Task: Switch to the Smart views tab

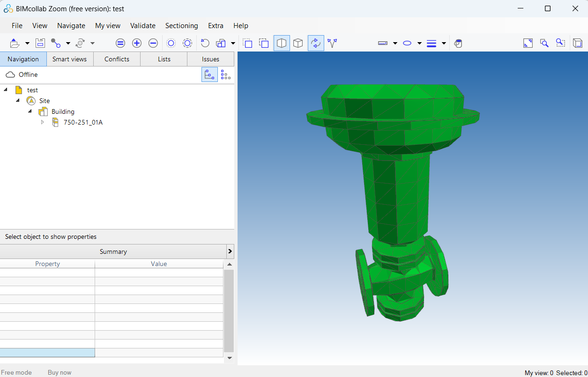Action: [x=70, y=59]
